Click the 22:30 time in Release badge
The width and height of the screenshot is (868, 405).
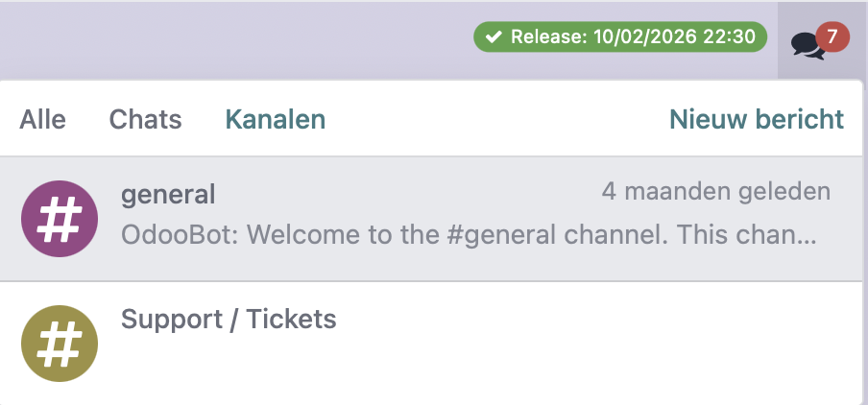(731, 37)
